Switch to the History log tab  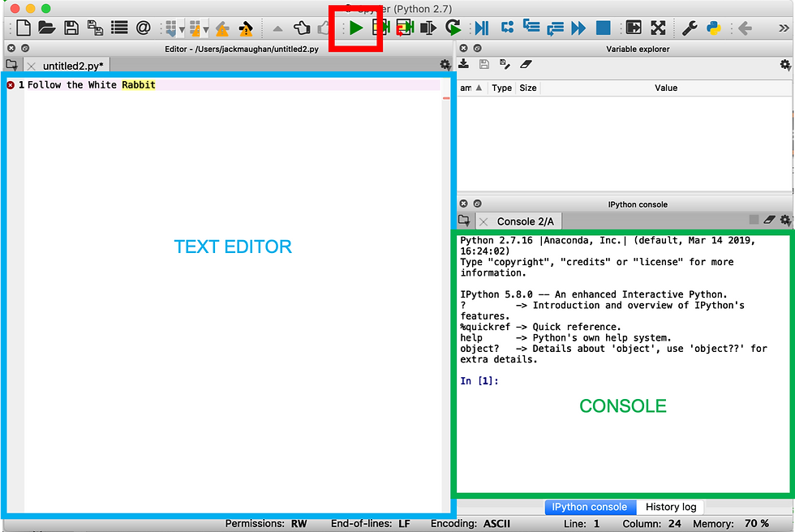click(x=671, y=507)
